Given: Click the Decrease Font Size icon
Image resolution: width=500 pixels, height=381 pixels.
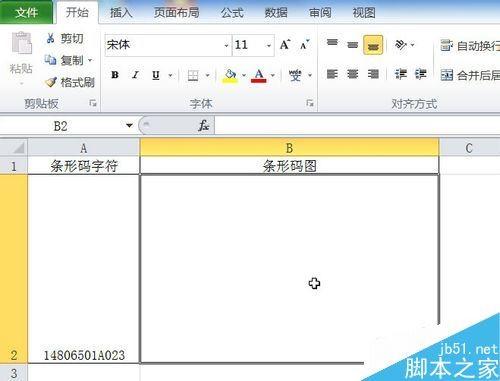Looking at the screenshot, I should [x=305, y=45].
